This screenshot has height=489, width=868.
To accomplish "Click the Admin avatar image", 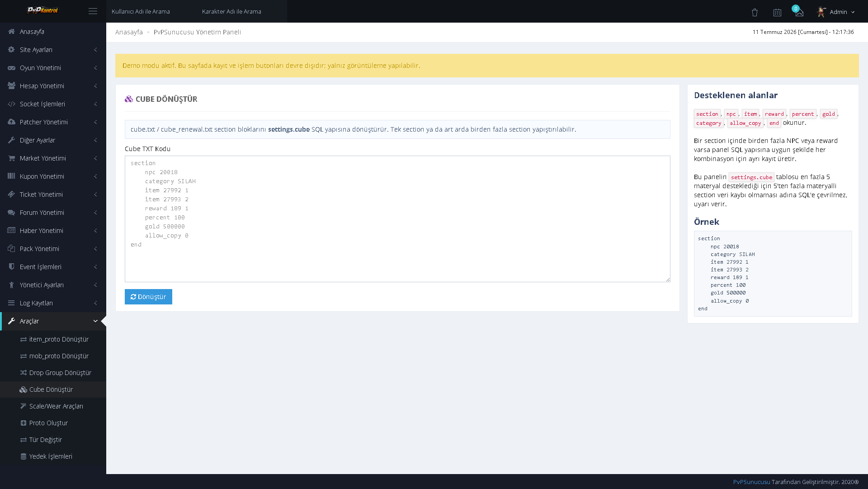I will (821, 12).
